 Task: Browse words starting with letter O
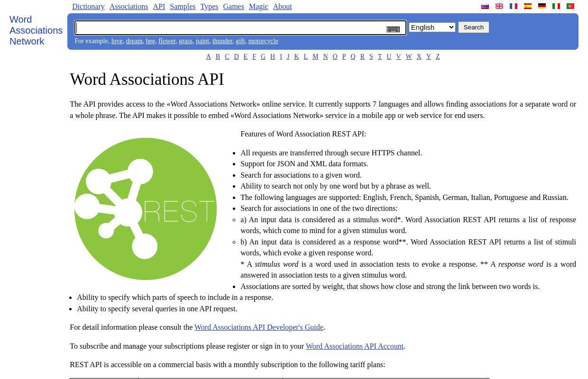(x=335, y=57)
